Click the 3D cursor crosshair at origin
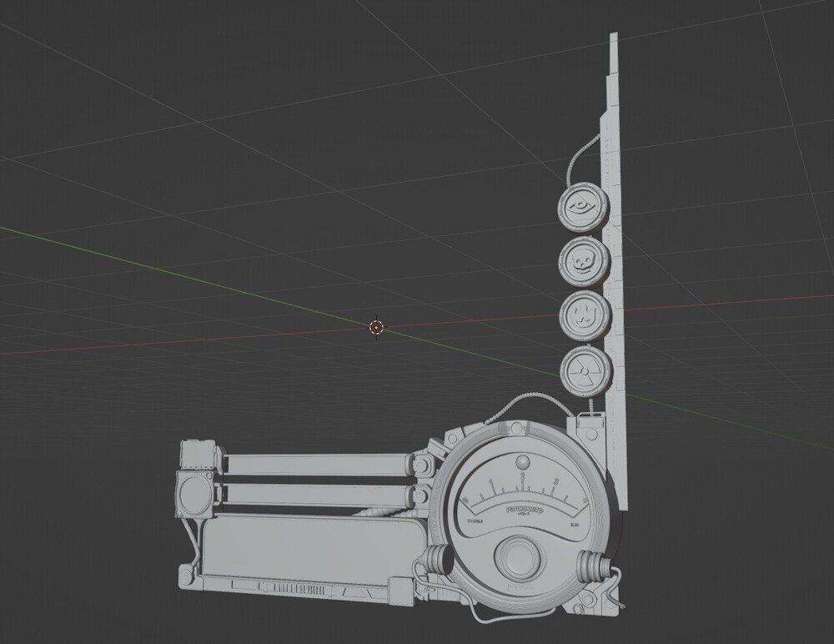The image size is (834, 644). tap(376, 327)
